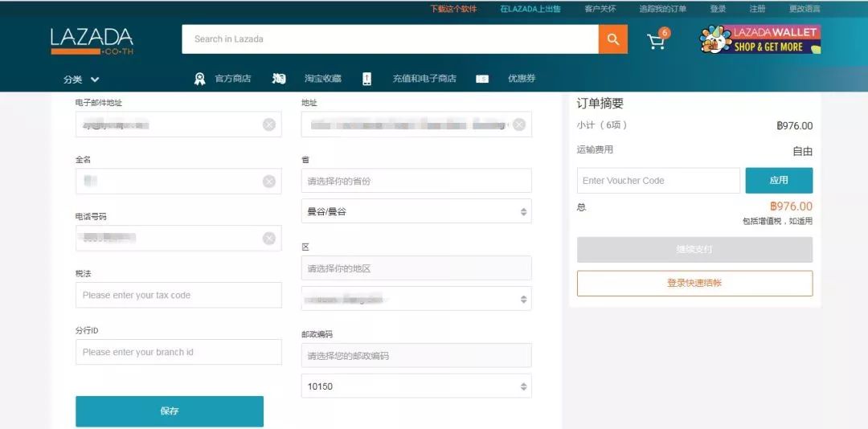Click the 请选择你的省份 province field
Screen dimensions: 868x429
(416, 181)
